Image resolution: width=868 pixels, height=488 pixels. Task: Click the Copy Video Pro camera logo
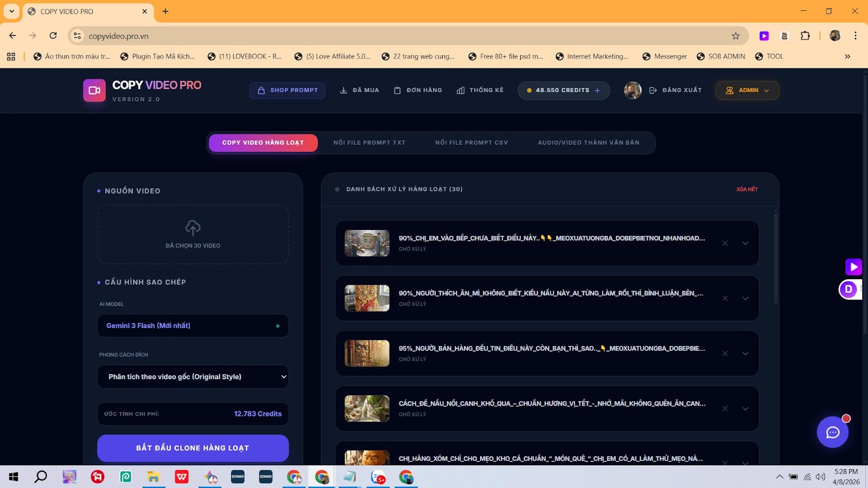94,91
